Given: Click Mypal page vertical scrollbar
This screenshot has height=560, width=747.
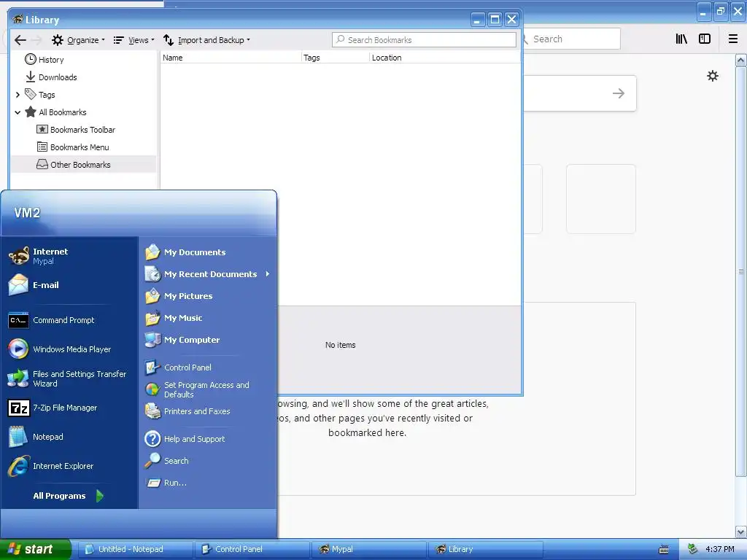Looking at the screenshot, I should [741, 271].
